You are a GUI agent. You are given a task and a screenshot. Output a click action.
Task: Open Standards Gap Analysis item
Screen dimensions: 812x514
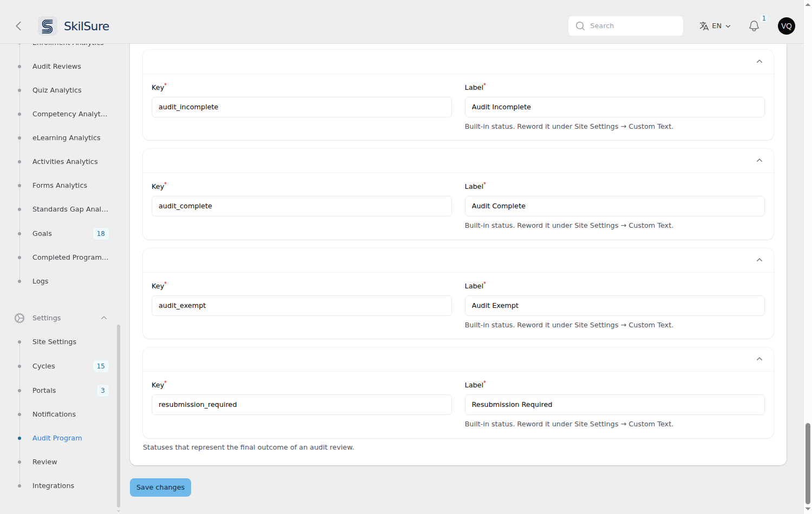[70, 209]
